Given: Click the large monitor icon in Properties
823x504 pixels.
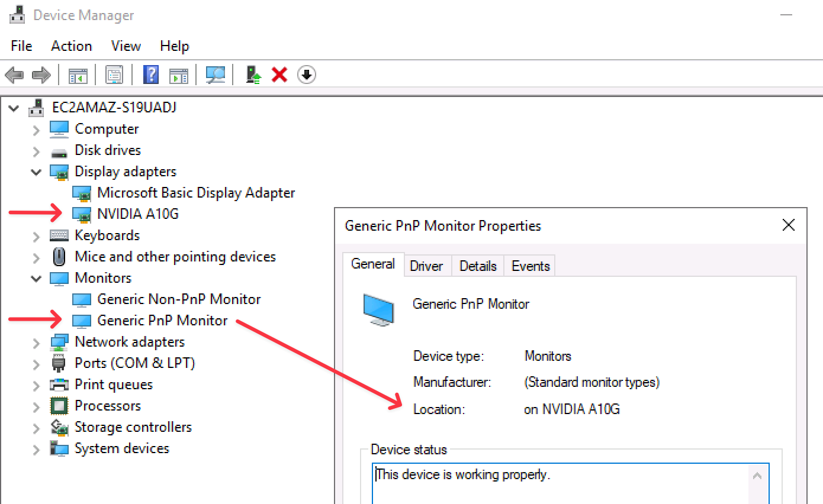Looking at the screenshot, I should coord(378,309).
